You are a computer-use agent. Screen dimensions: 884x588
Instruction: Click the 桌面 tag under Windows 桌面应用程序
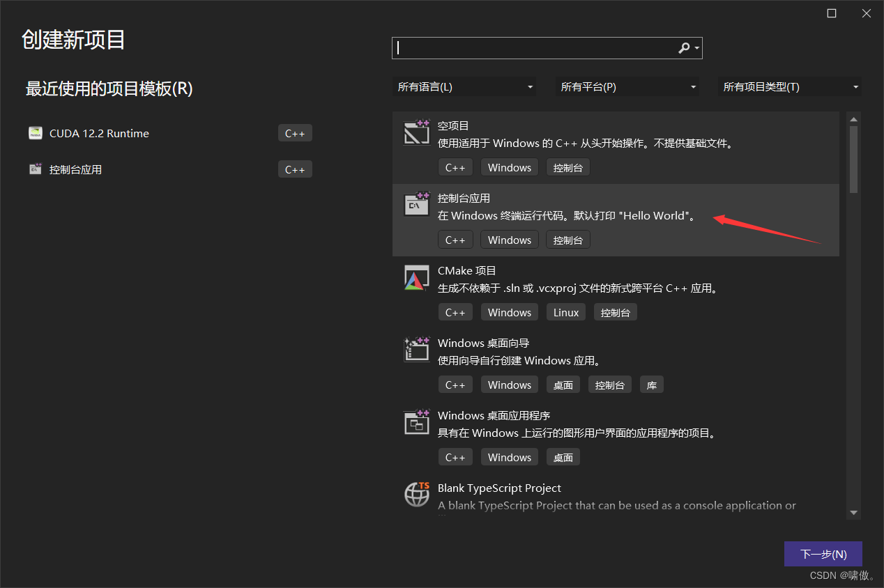click(563, 456)
